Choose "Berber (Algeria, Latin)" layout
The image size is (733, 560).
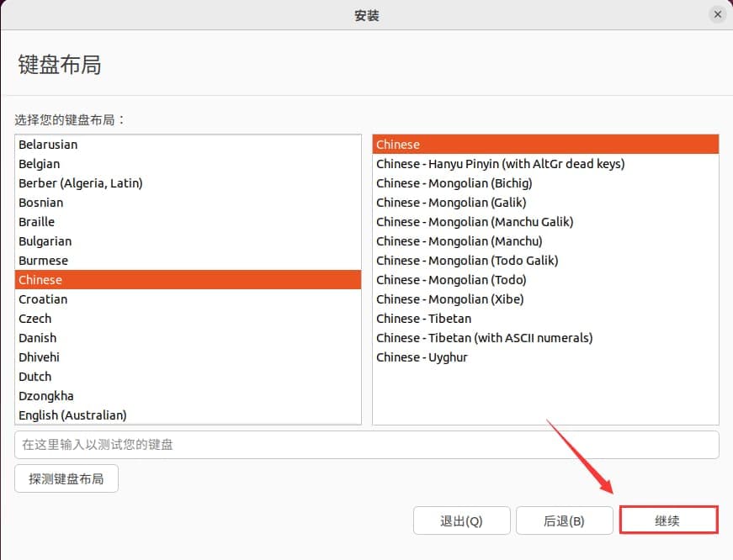80,182
